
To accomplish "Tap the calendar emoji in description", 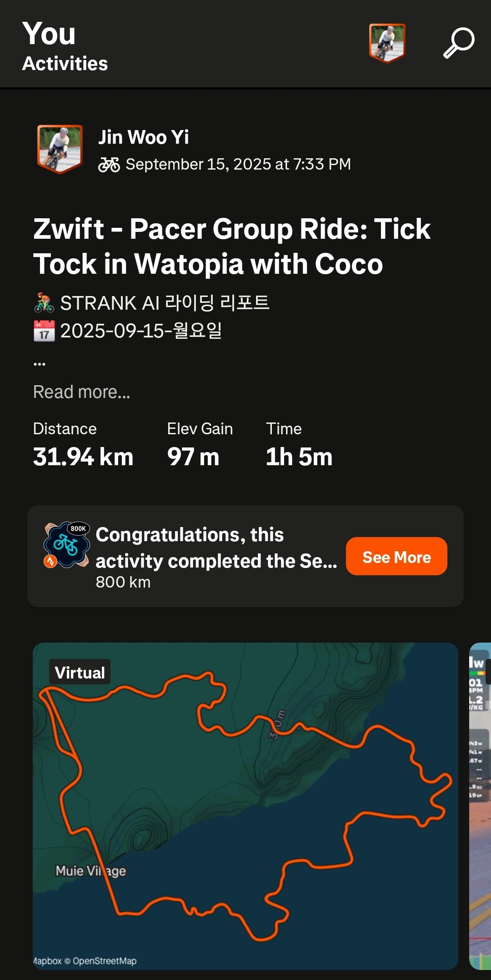I will click(x=44, y=331).
